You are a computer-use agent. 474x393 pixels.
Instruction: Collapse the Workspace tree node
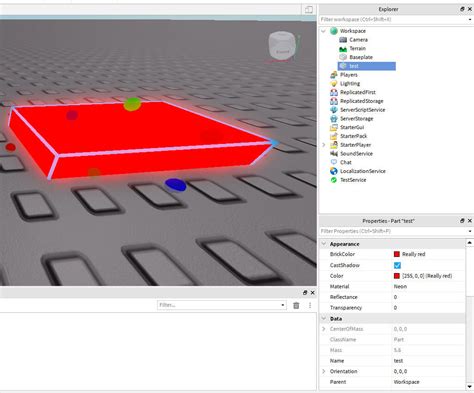(323, 31)
